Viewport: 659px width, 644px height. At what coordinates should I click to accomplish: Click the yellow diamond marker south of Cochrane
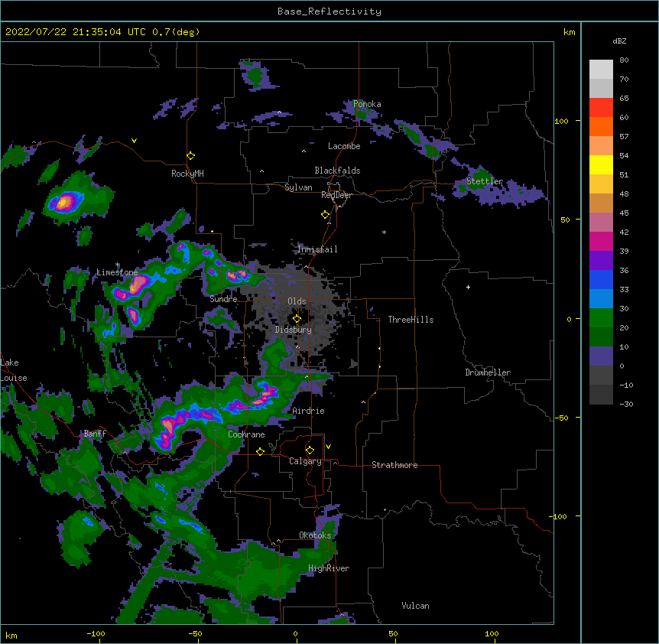tap(260, 451)
